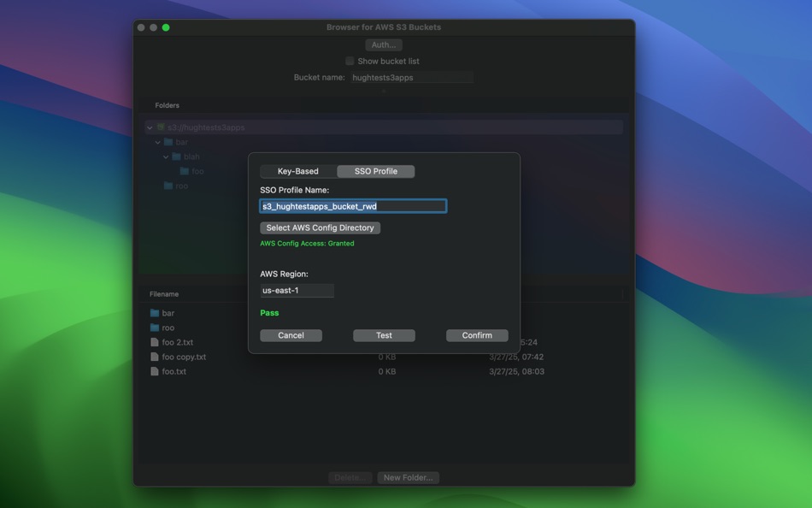Edit the AWS Region field

(297, 290)
